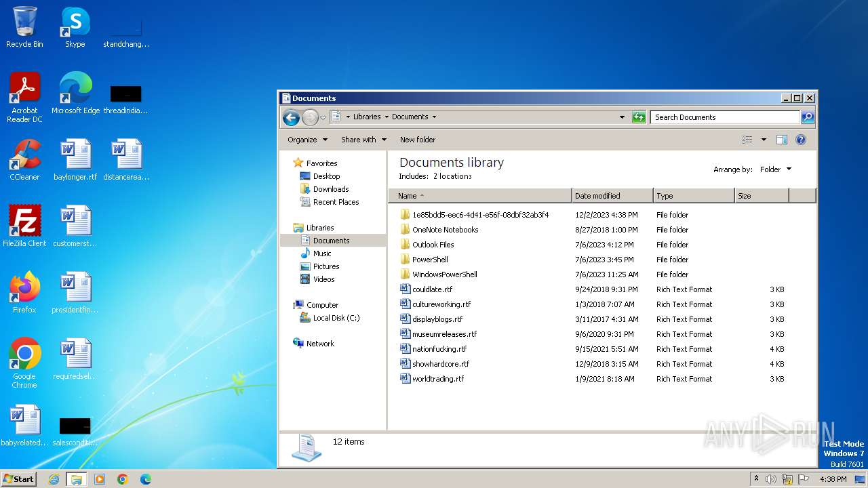This screenshot has height=488, width=868.
Task: Select Recent Places in navigation pane
Action: (336, 202)
